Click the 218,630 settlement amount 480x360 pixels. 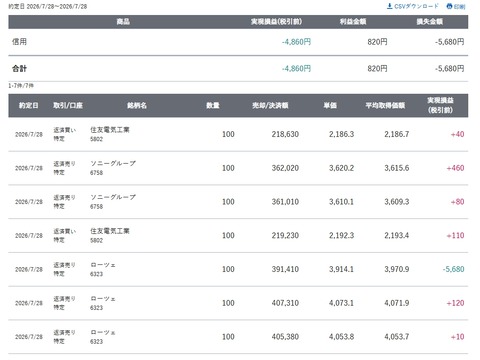coord(285,134)
